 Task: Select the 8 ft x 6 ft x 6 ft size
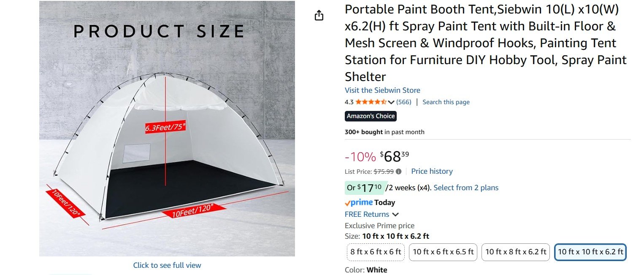click(x=376, y=252)
